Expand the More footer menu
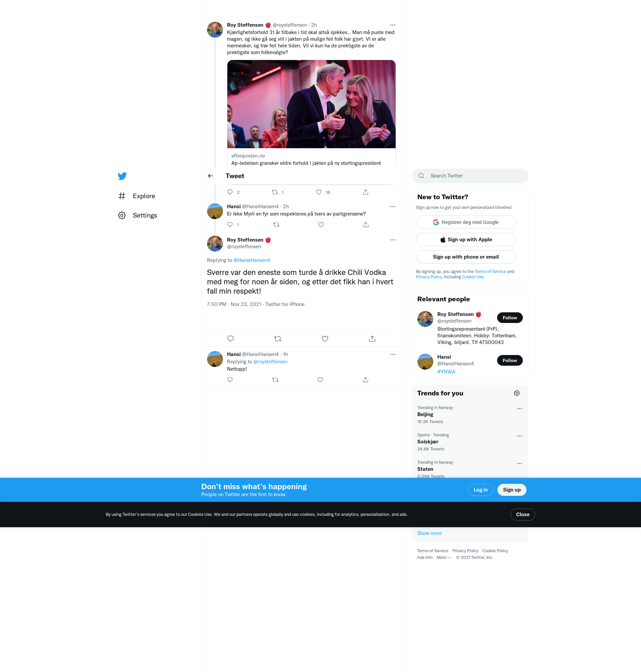 coord(443,557)
